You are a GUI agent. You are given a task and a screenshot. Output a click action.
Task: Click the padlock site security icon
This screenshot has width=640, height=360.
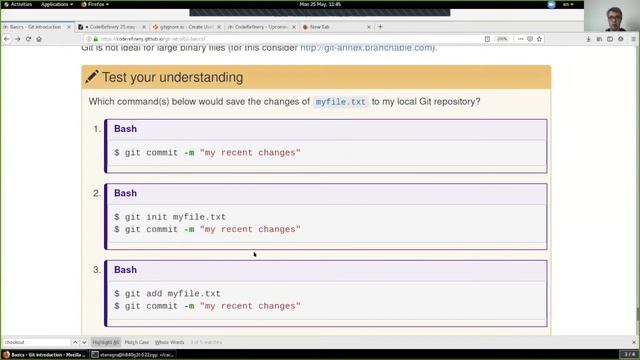pos(96,39)
